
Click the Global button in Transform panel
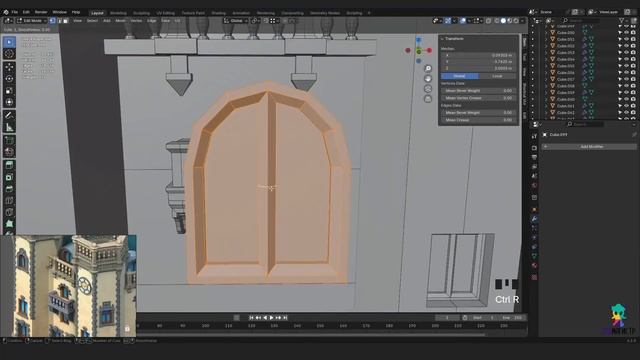pos(460,76)
